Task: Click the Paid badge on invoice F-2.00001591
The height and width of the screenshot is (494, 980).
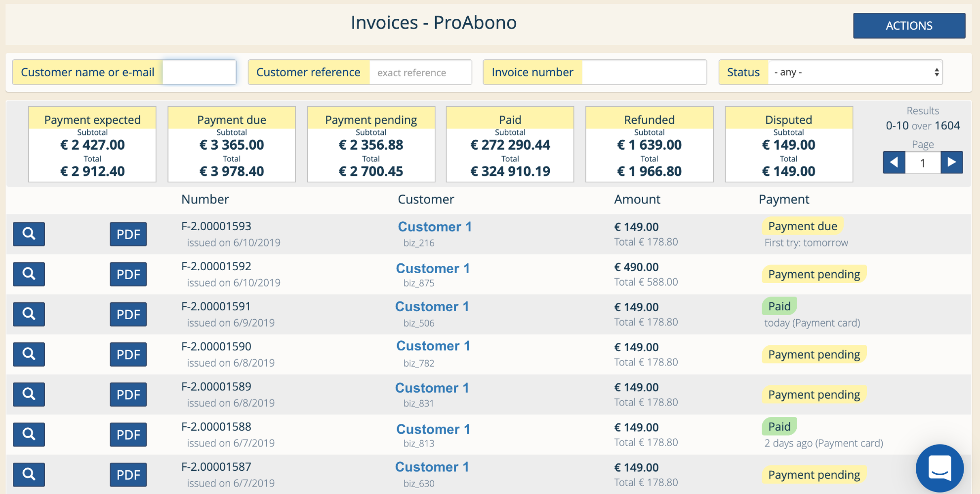Action: (779, 306)
